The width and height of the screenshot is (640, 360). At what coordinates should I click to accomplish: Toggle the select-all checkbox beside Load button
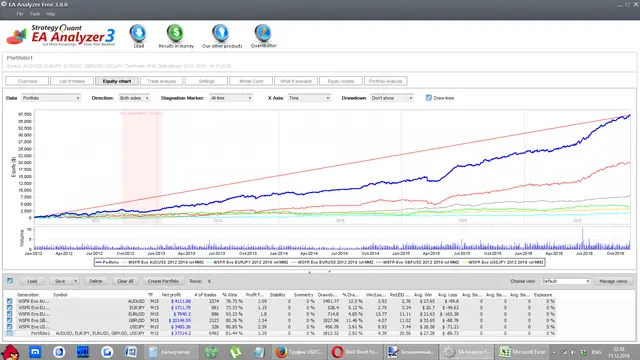click(x=10, y=281)
